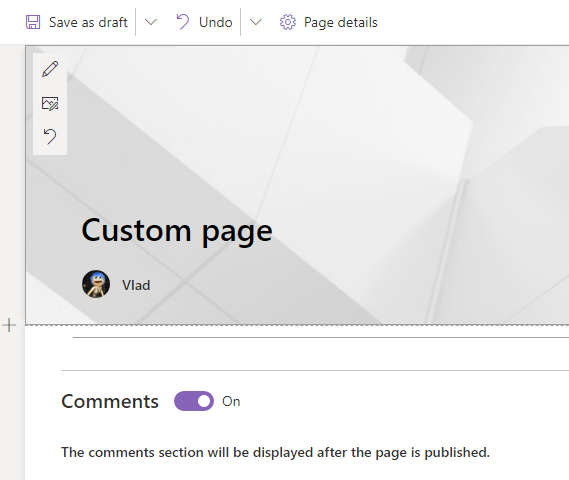Viewport: 569px width, 480px height.
Task: Add a new section with the plus icon
Action: pyautogui.click(x=9, y=325)
